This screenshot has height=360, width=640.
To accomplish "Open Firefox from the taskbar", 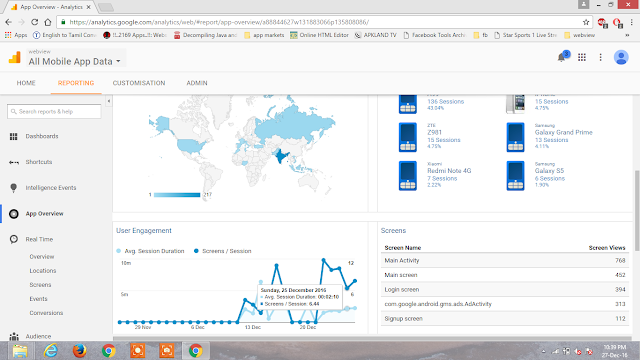I will (79, 351).
